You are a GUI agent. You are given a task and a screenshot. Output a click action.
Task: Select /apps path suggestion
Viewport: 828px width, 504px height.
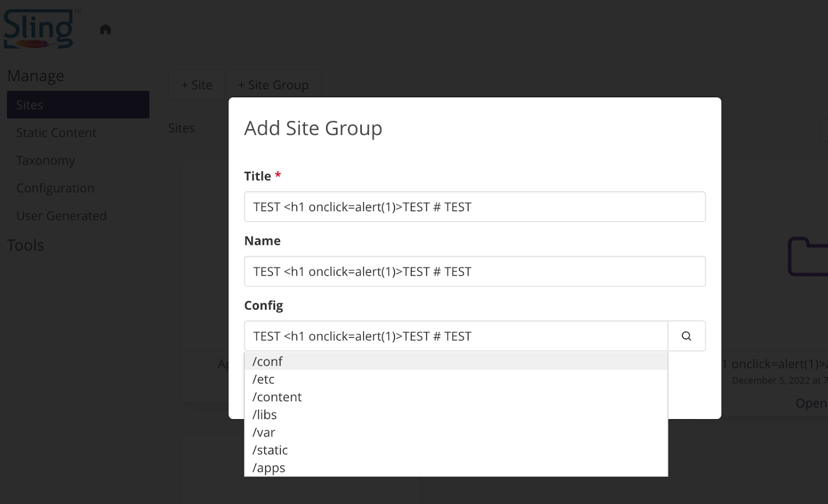(456, 467)
